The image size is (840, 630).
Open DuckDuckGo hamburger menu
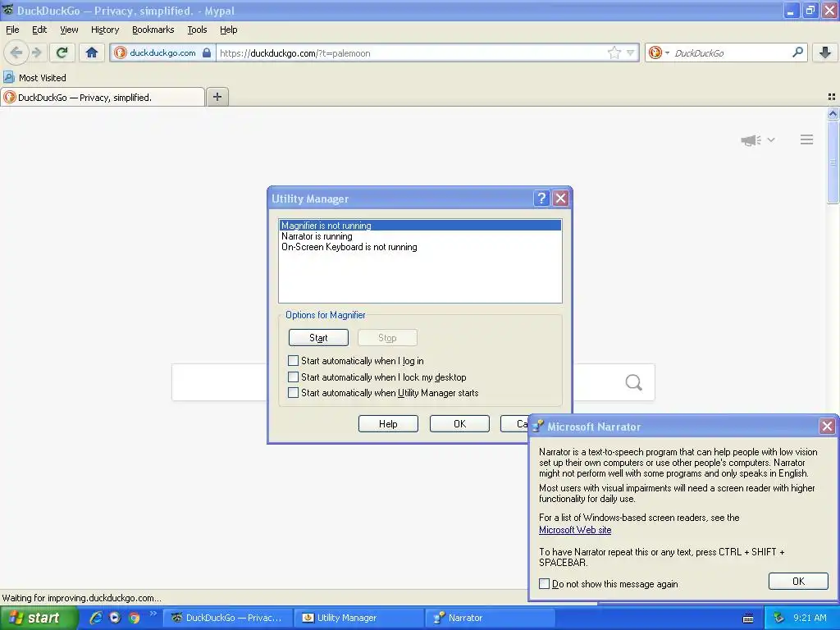(x=807, y=139)
